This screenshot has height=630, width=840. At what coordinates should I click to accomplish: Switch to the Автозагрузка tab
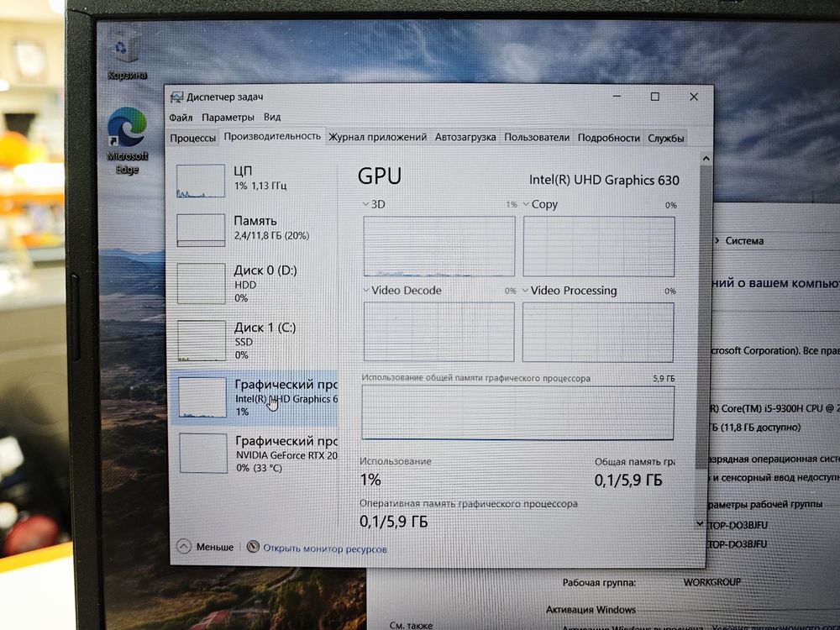point(465,137)
